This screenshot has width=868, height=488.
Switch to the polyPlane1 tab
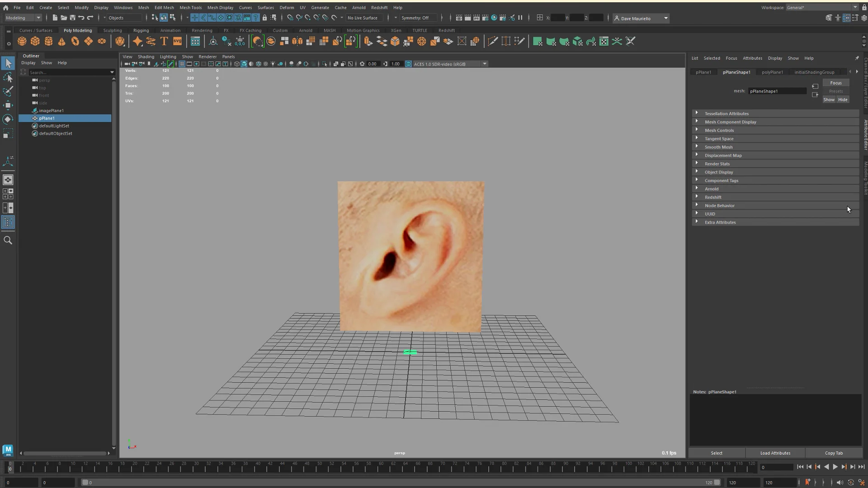(773, 72)
